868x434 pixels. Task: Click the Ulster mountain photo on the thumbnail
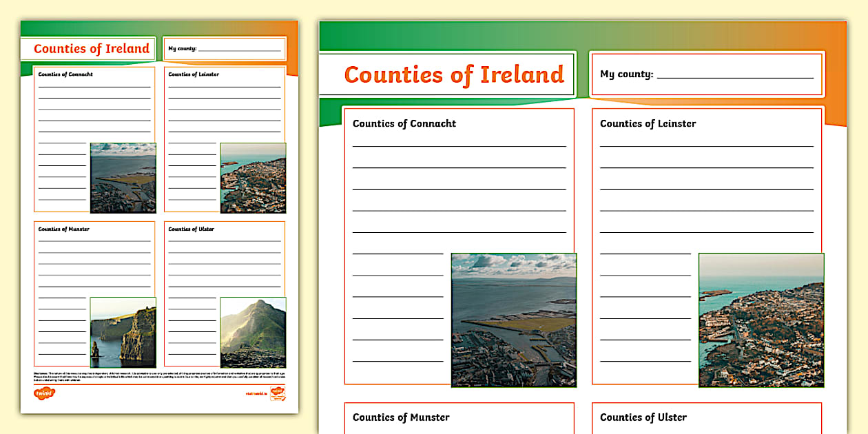[x=254, y=333]
